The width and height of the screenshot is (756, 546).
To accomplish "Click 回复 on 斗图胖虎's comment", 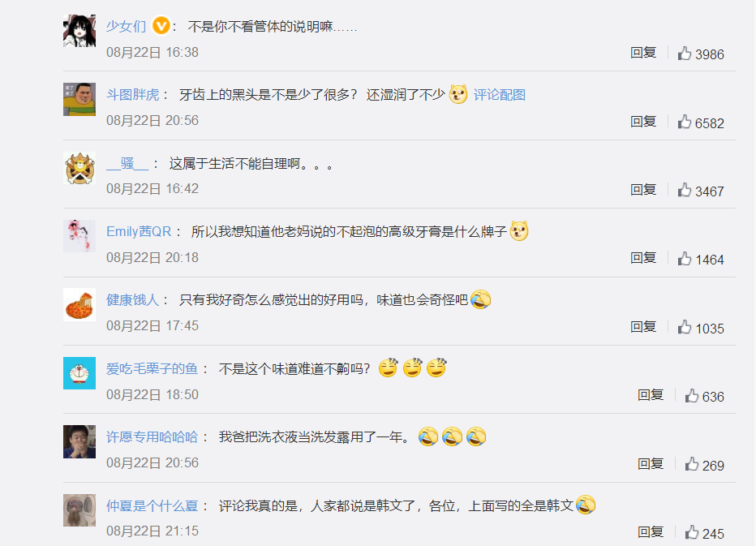I will [x=643, y=122].
